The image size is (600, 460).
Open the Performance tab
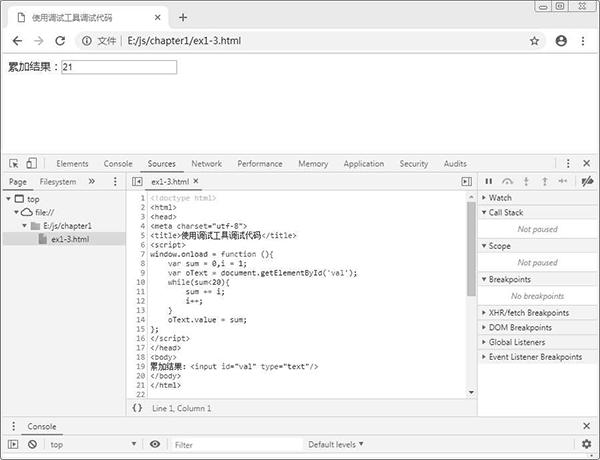pos(260,164)
